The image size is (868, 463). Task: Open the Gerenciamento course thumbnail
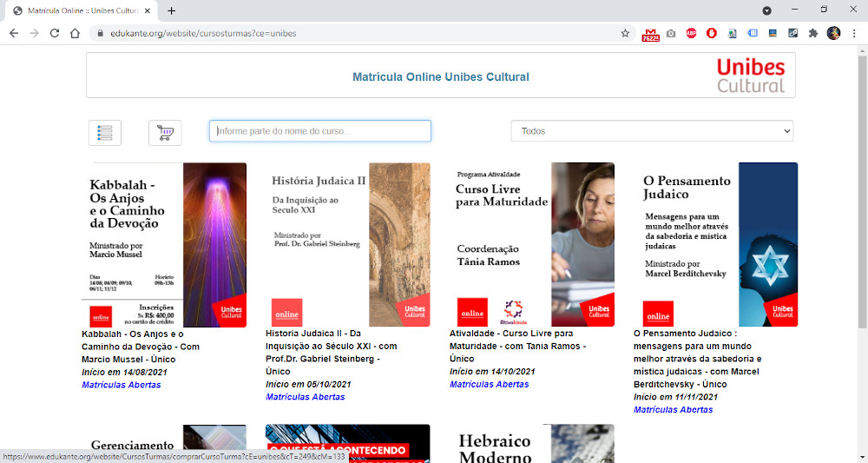164,438
